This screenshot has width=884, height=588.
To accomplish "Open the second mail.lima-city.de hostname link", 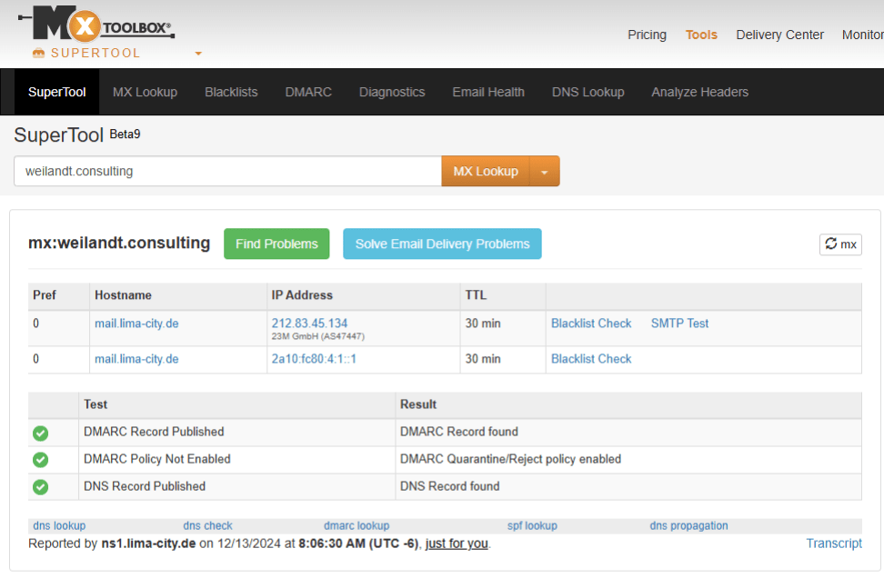I will click(x=136, y=359).
